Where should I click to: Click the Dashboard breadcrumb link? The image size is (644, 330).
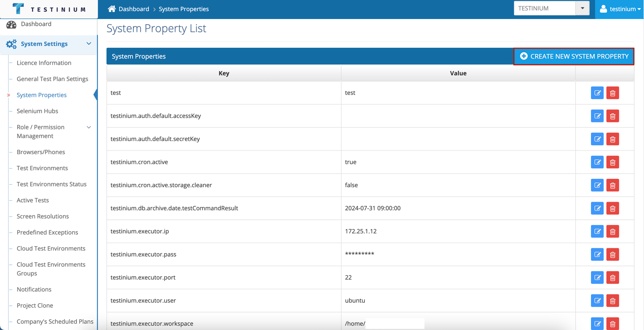134,9
